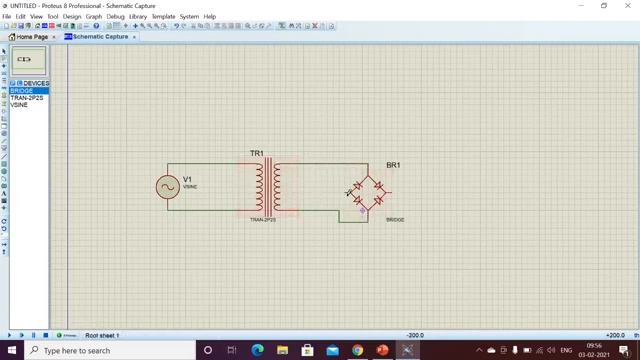
Task: Start simulation with the Play button
Action: point(9,335)
